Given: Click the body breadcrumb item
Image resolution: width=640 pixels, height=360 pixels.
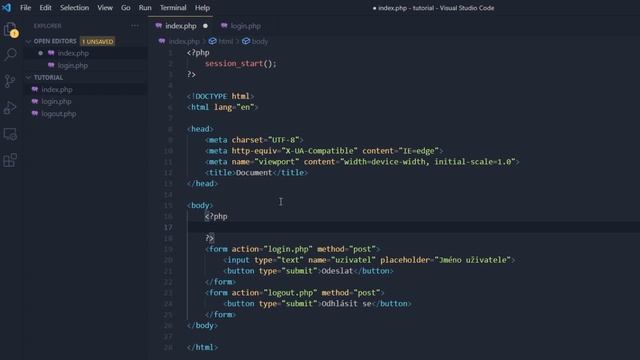Looking at the screenshot, I should (260, 41).
